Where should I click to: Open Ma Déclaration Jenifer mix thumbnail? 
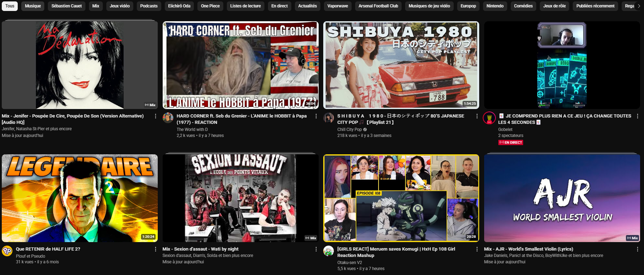pyautogui.click(x=80, y=65)
